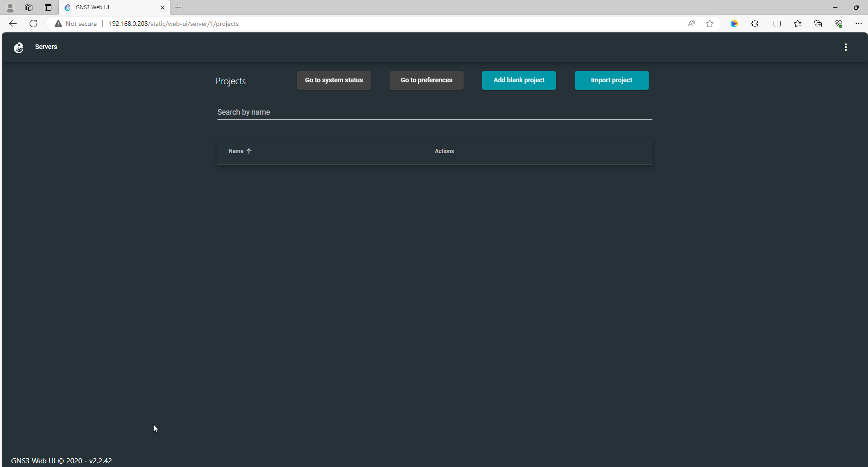Sort projects by Name column arrow
The height and width of the screenshot is (467, 868).
249,151
